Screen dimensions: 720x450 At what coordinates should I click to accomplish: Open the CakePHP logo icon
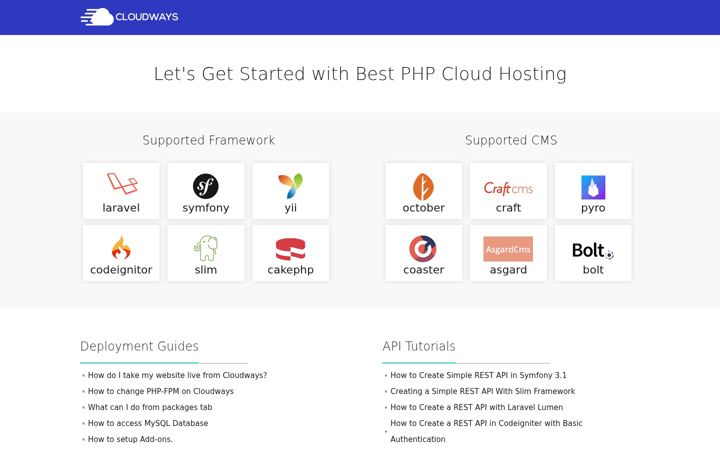(x=290, y=249)
